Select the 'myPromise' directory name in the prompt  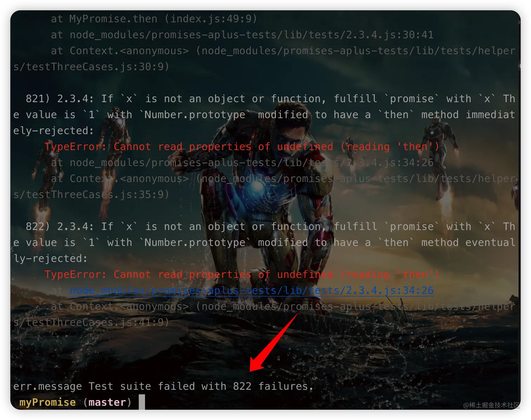pyautogui.click(x=47, y=402)
